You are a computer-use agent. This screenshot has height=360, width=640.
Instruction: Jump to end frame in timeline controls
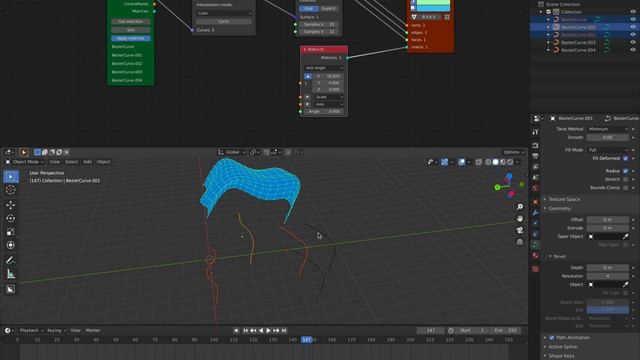pos(284,331)
